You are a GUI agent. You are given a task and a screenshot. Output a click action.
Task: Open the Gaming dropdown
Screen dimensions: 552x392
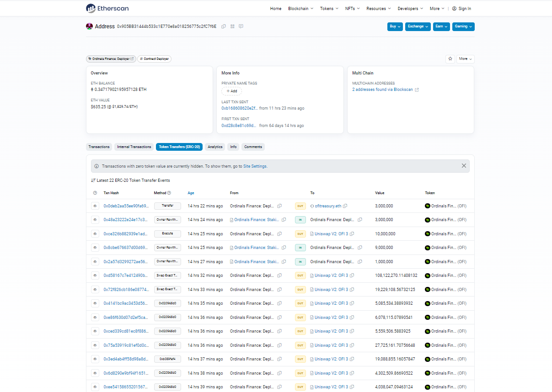tap(463, 26)
